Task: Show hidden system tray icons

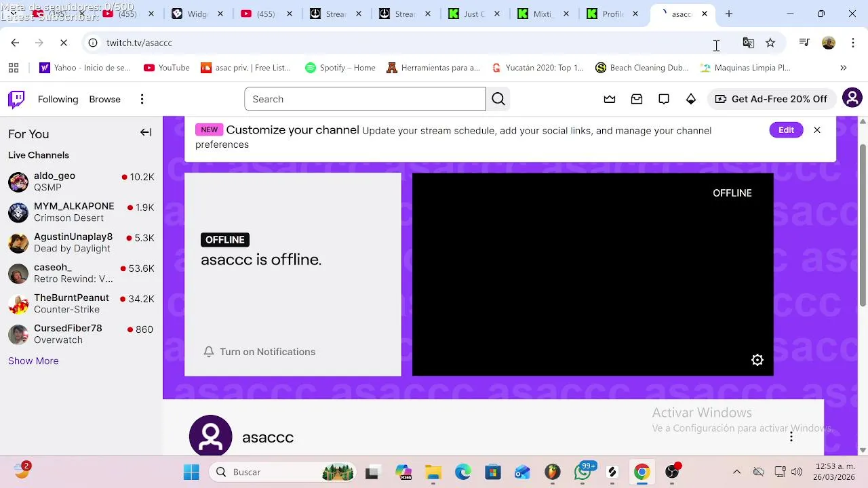Action: click(737, 472)
